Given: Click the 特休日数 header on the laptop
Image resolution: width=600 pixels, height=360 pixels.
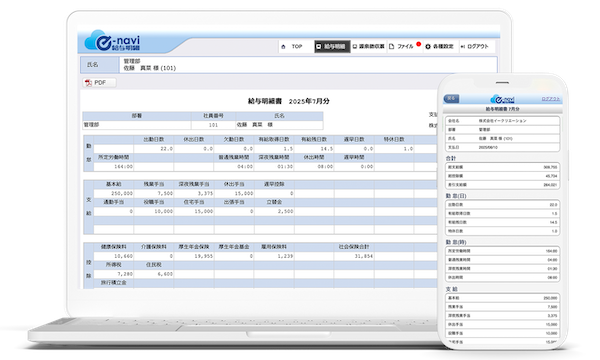Looking at the screenshot, I should (394, 140).
